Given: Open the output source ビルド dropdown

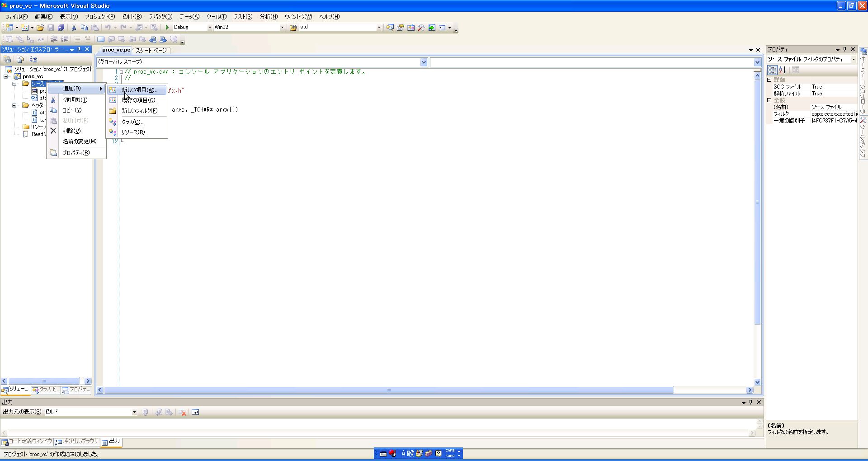Looking at the screenshot, I should click(134, 412).
